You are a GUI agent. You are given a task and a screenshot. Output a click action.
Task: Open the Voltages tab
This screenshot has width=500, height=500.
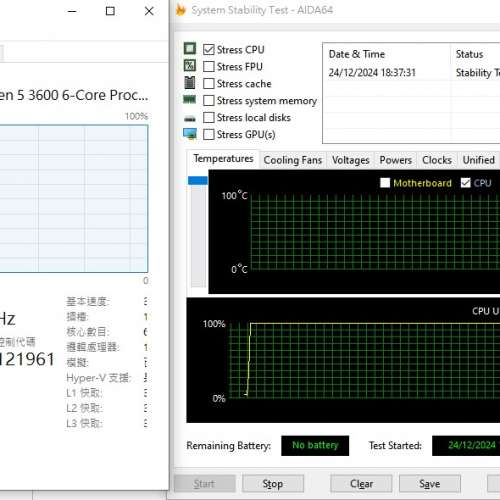coord(351,160)
